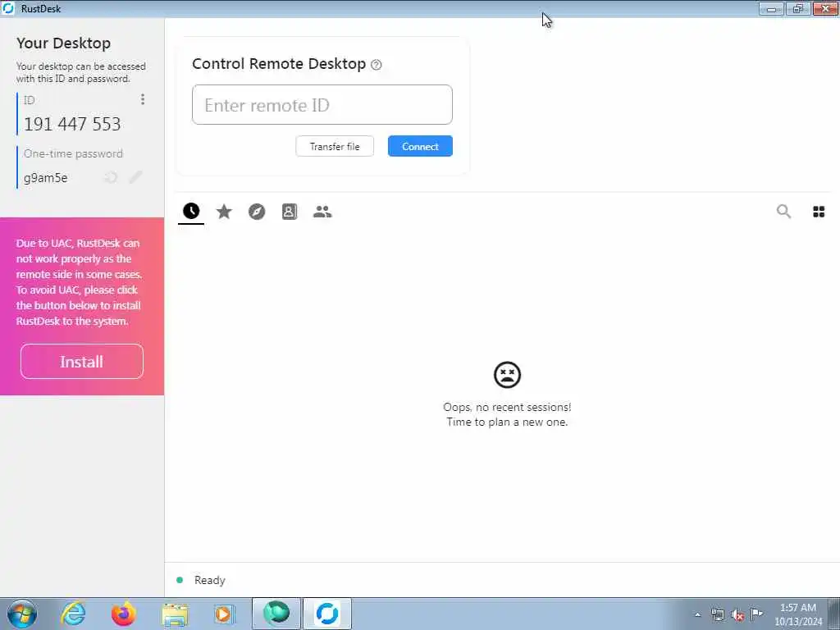
Task: Click the muted volume tray icon
Action: click(x=737, y=615)
